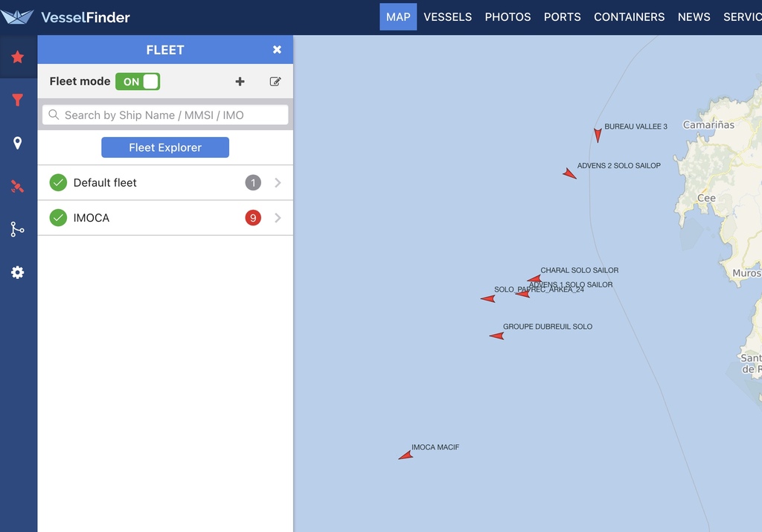Image resolution: width=762 pixels, height=532 pixels.
Task: Click the ADVENS 1 SOLO SAILOR vessel marker
Action: (523, 293)
